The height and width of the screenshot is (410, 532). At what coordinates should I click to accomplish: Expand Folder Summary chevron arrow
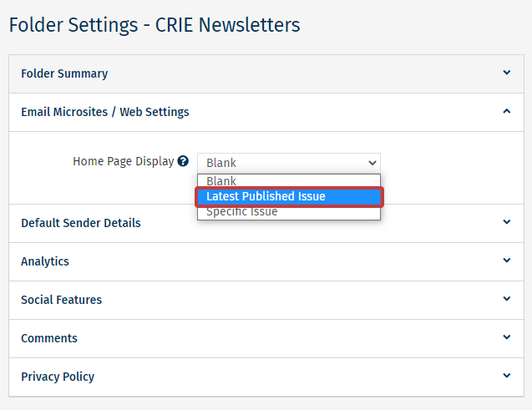507,73
